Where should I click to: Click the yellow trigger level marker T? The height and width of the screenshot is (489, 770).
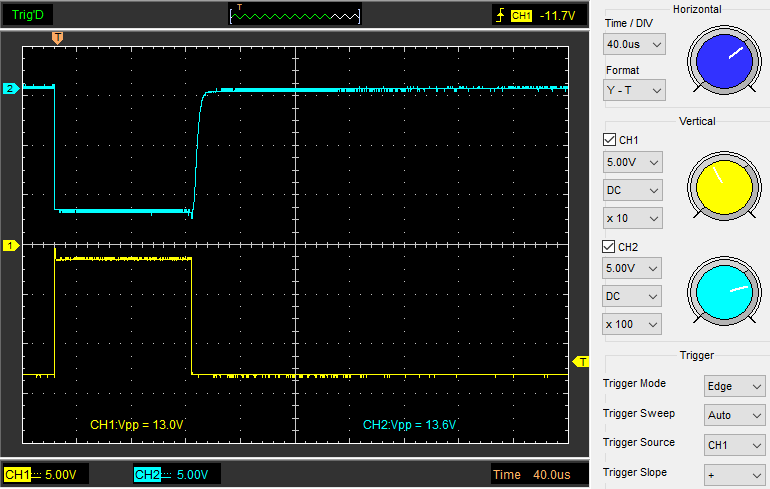[x=582, y=361]
